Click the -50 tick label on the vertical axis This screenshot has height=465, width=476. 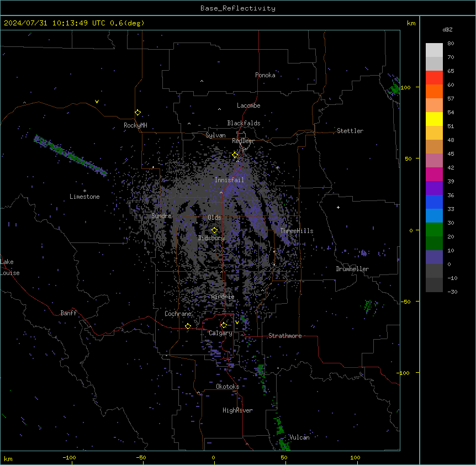click(405, 302)
